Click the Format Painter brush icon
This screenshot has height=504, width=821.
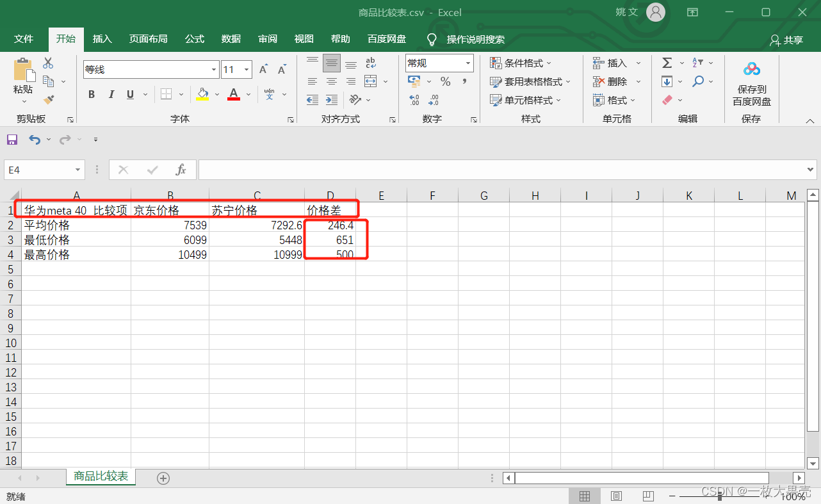49,99
